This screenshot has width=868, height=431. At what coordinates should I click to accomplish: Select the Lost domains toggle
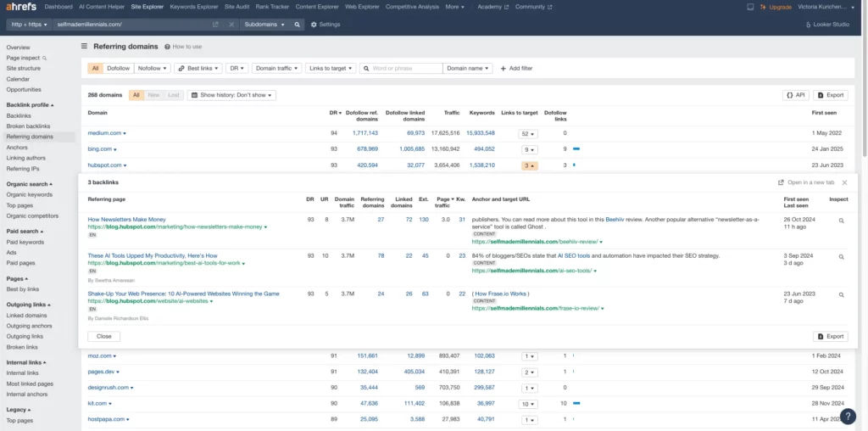[173, 95]
